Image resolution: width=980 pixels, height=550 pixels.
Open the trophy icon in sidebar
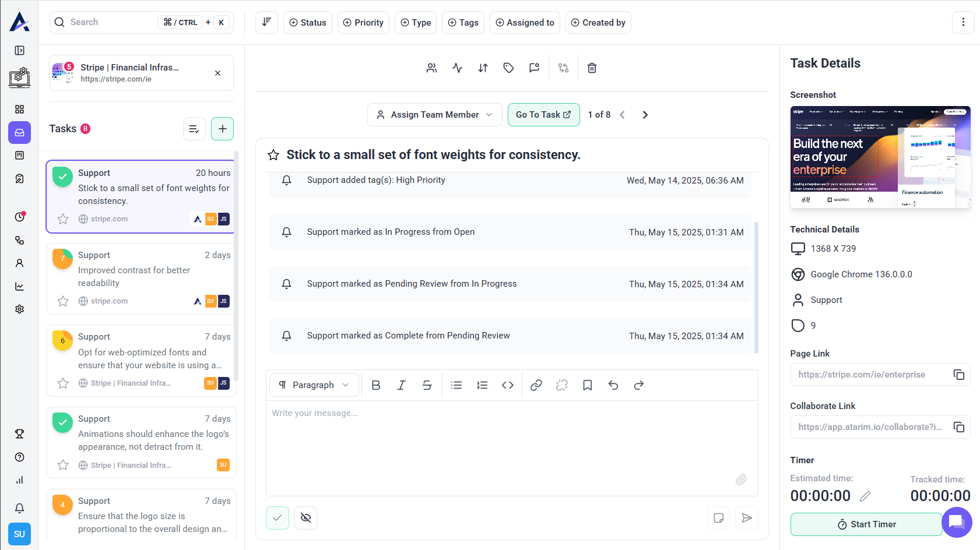(x=19, y=434)
